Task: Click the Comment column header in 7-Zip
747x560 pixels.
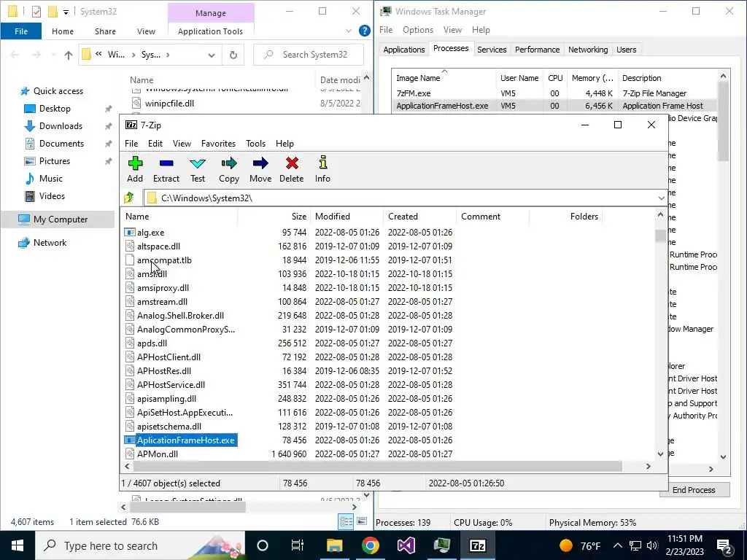Action: tap(492, 216)
